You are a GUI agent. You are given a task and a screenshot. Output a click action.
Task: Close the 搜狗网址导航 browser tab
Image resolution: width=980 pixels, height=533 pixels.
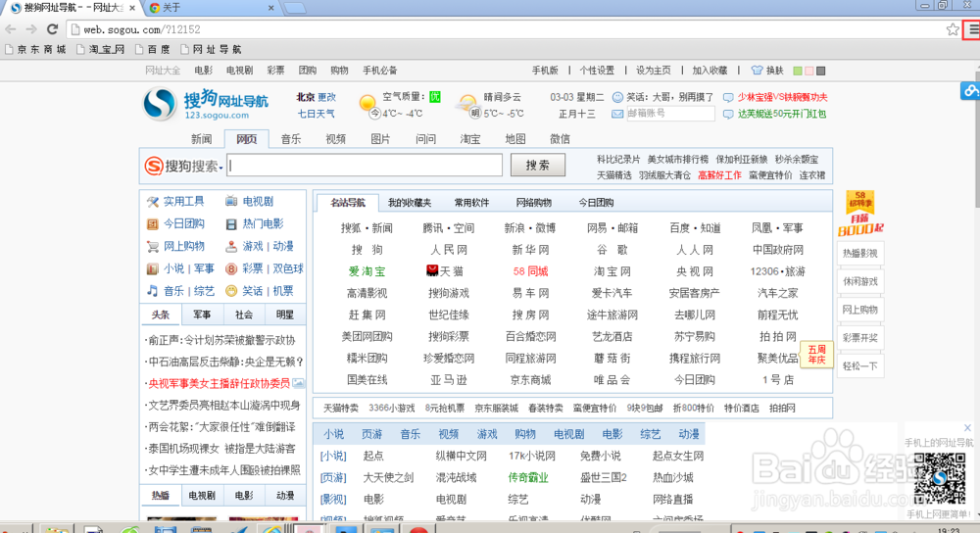pyautogui.click(x=132, y=8)
